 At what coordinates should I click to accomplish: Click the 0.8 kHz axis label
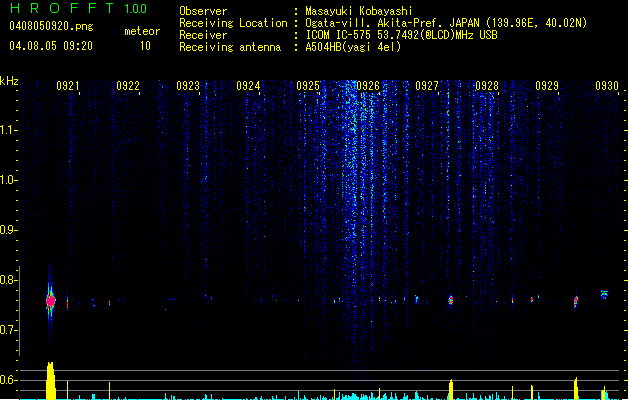click(x=8, y=280)
